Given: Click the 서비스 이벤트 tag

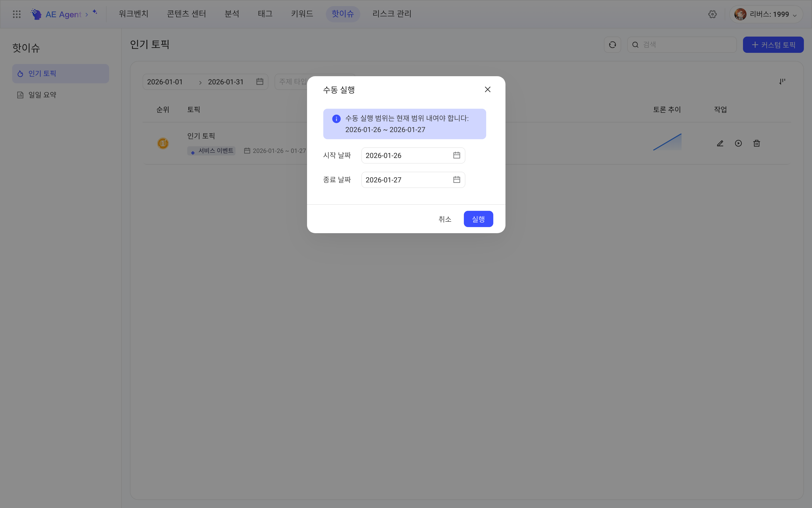Looking at the screenshot, I should point(211,151).
